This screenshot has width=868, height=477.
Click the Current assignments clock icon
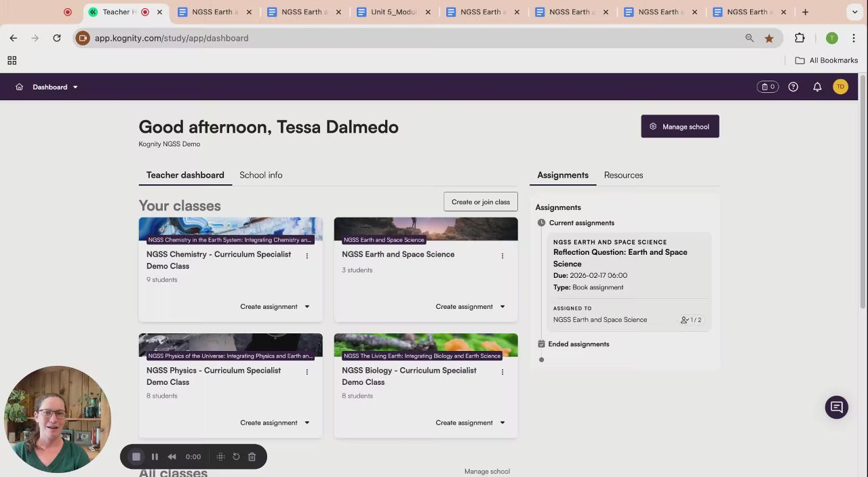[541, 223]
